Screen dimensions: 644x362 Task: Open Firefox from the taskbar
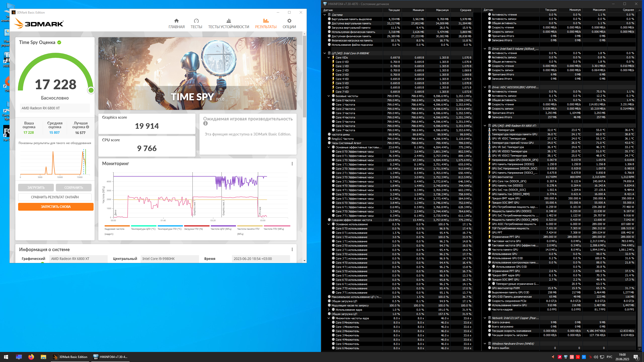click(31, 357)
